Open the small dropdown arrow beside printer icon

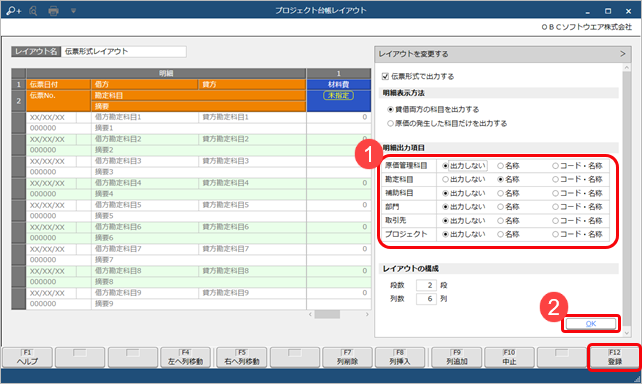click(73, 11)
